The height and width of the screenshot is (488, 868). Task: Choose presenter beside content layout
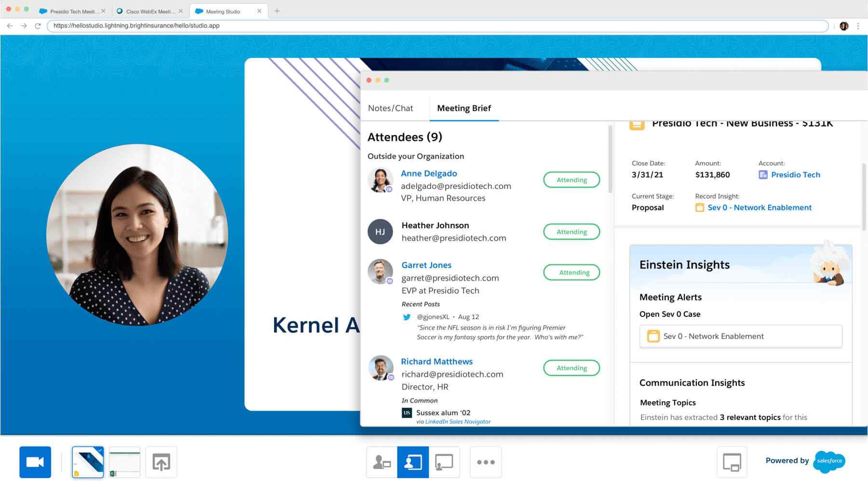[381, 462]
